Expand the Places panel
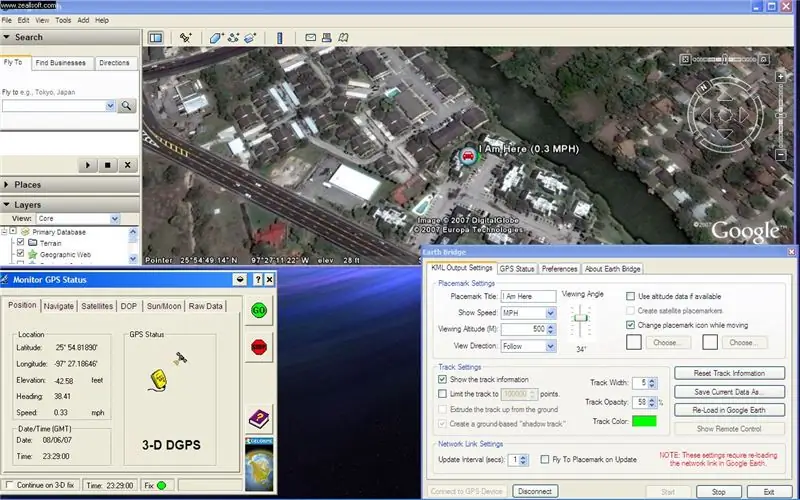This screenshot has width=800, height=500. tap(6, 185)
